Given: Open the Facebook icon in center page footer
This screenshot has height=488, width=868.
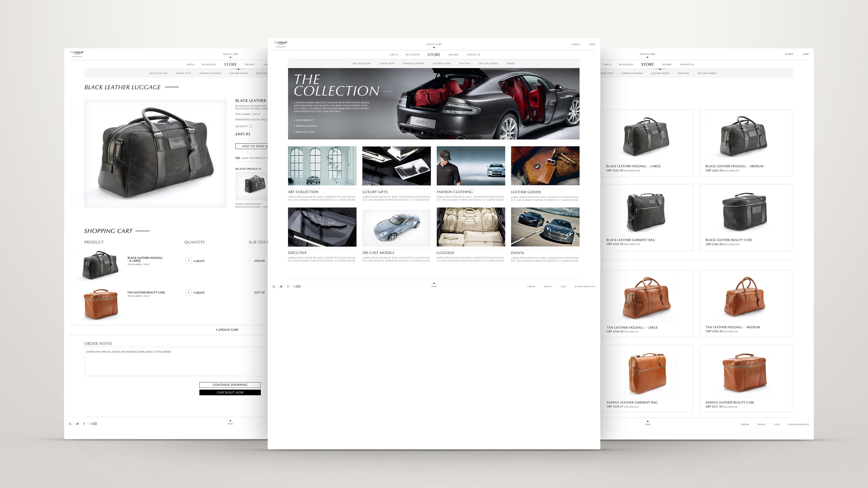Looking at the screenshot, I should 288,287.
